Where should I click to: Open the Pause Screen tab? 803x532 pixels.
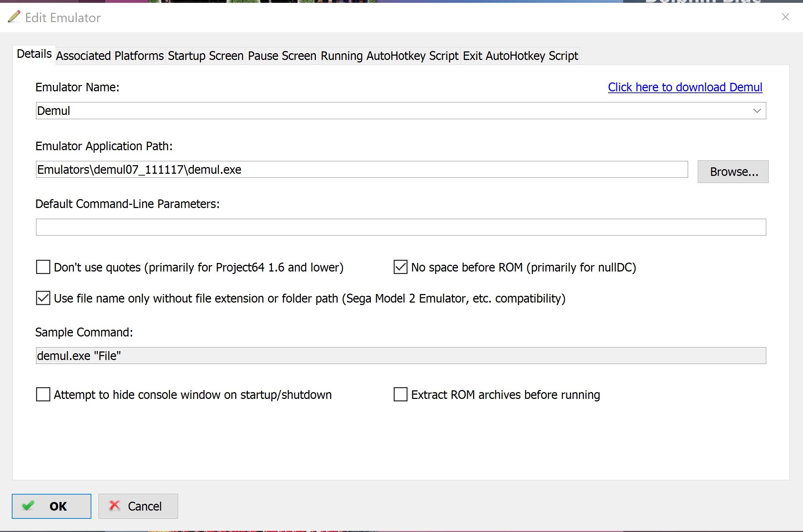tap(282, 56)
